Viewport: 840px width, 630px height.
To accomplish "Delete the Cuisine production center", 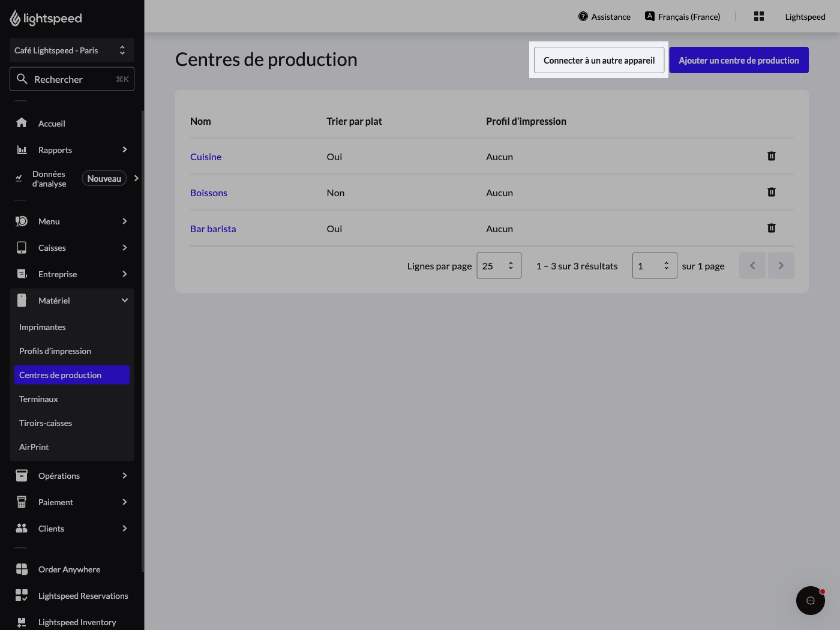I will click(772, 156).
